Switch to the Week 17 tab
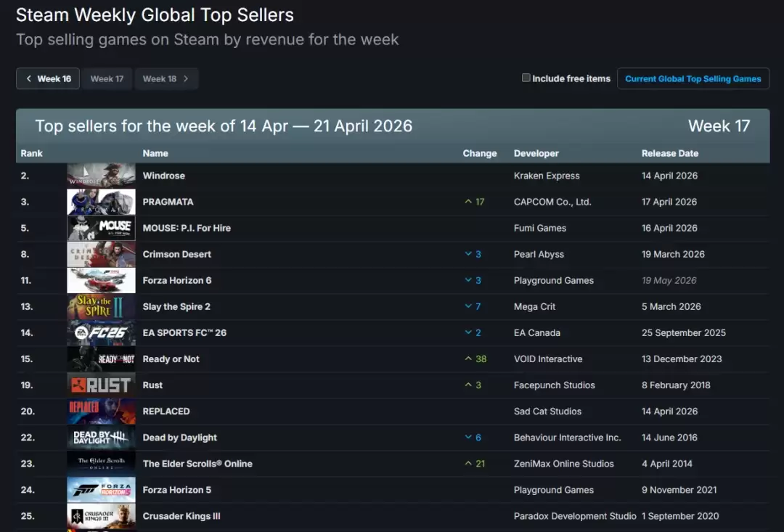The height and width of the screenshot is (532, 784). 107,78
